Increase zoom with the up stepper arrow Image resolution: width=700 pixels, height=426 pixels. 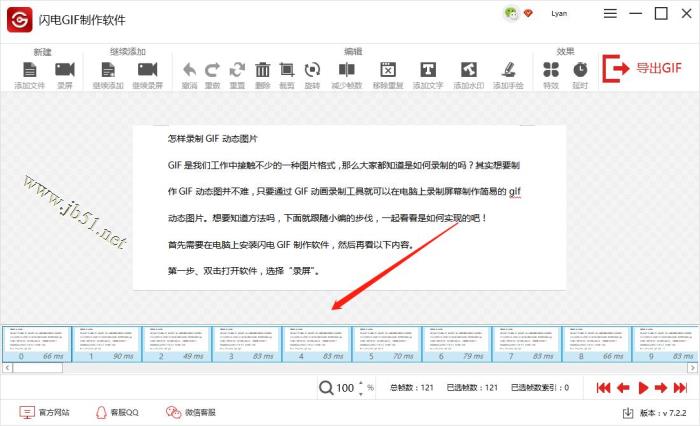[x=361, y=383]
